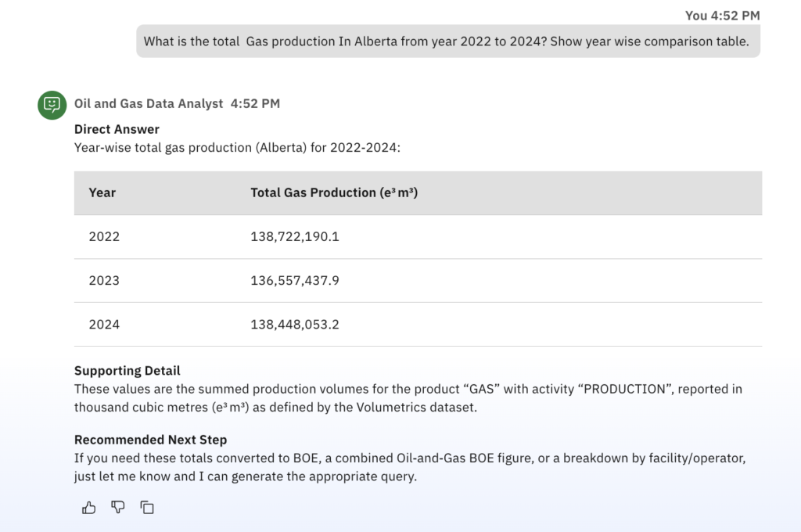Click the Year column header
Viewport: 801px width, 532px height.
click(102, 192)
